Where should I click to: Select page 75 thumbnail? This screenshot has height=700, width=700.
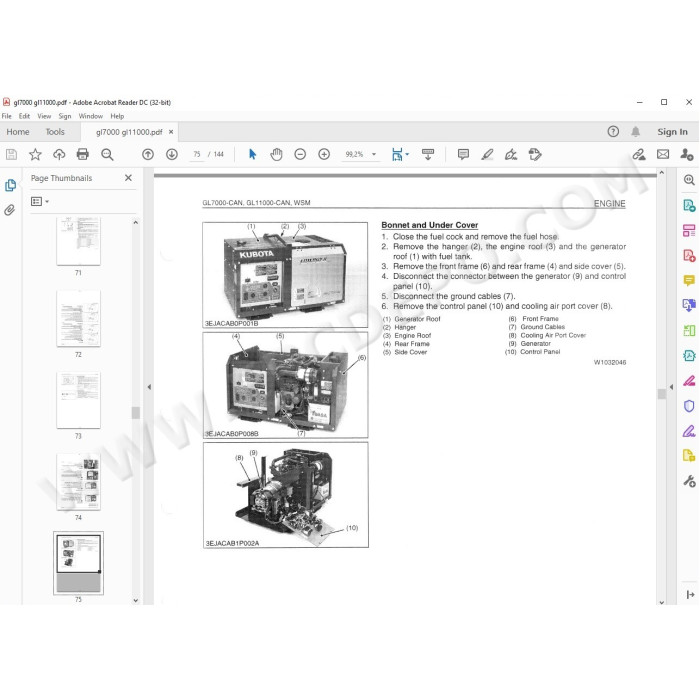(x=79, y=563)
